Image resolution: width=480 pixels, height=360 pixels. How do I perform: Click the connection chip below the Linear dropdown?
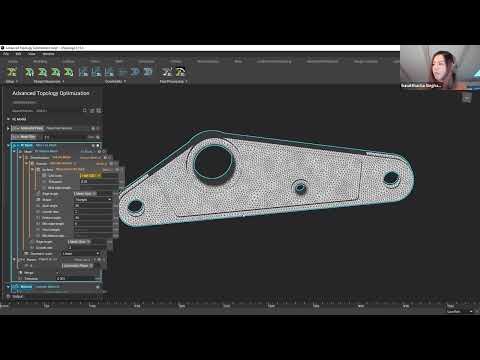[x=78, y=266]
